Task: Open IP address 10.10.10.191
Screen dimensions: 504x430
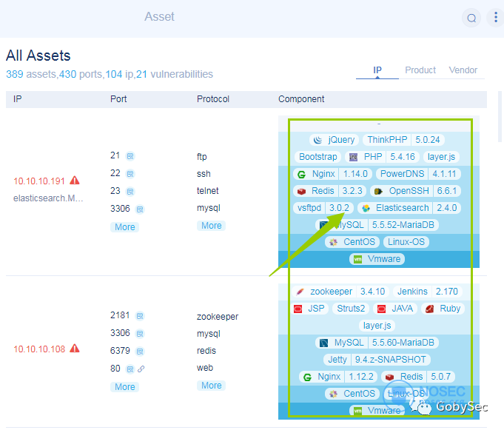Action: click(x=39, y=181)
